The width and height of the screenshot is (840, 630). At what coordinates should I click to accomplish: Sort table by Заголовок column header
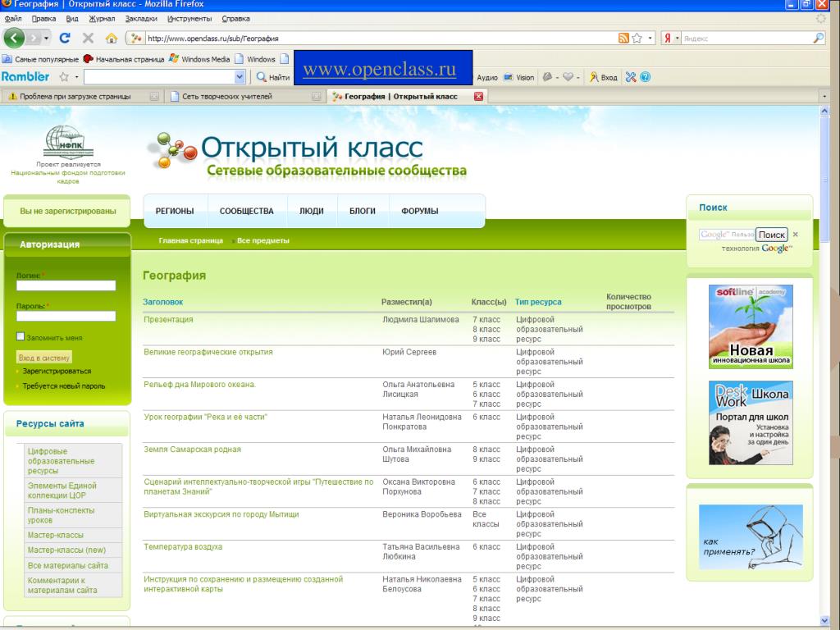pyautogui.click(x=163, y=302)
